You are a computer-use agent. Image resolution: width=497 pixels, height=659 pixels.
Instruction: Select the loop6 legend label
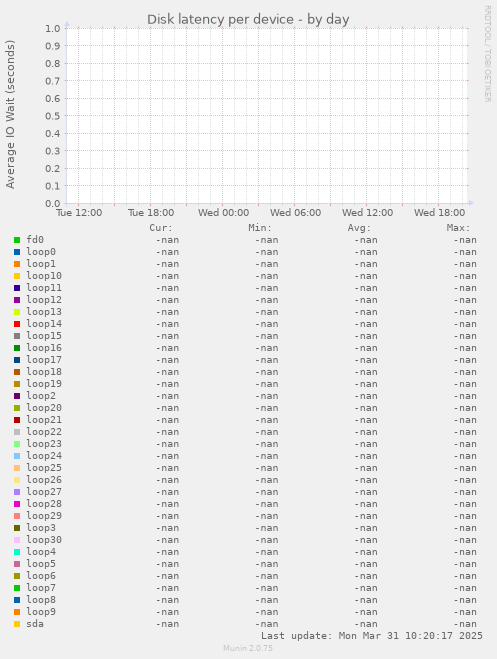point(41,576)
